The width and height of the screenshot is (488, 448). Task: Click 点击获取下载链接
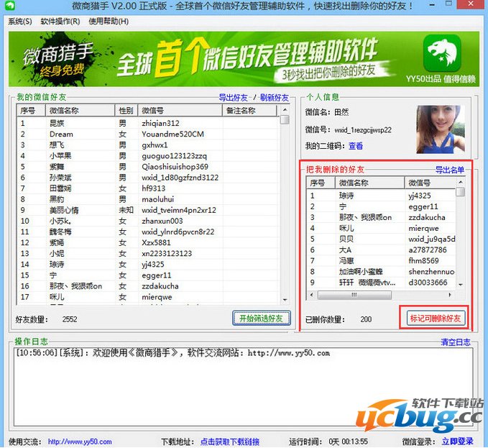pos(230,442)
